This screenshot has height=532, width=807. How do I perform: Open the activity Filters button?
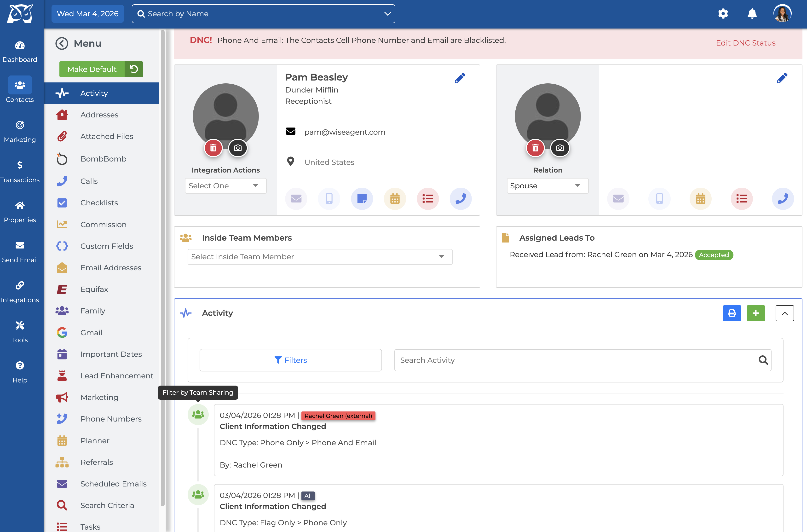click(x=291, y=360)
